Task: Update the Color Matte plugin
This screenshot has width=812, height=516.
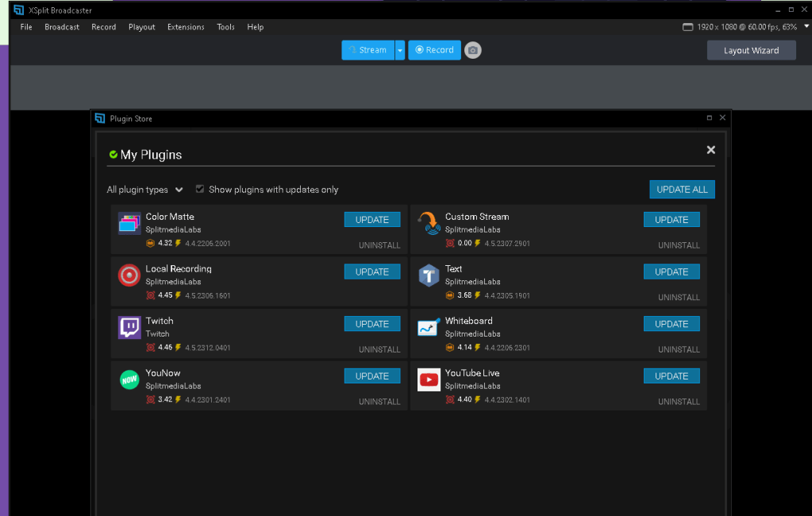Action: click(x=371, y=220)
